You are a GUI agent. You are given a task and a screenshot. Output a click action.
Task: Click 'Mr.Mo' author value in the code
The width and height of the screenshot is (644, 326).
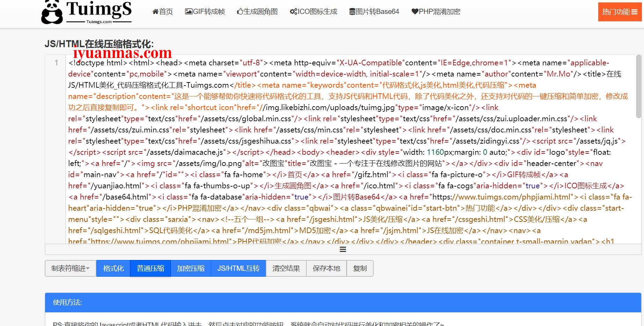coord(558,74)
